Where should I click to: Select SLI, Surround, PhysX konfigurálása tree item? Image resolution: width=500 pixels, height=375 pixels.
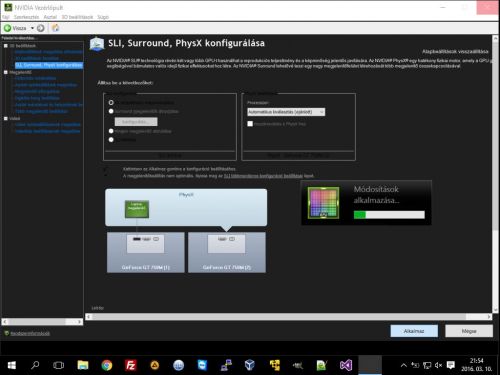[49, 65]
